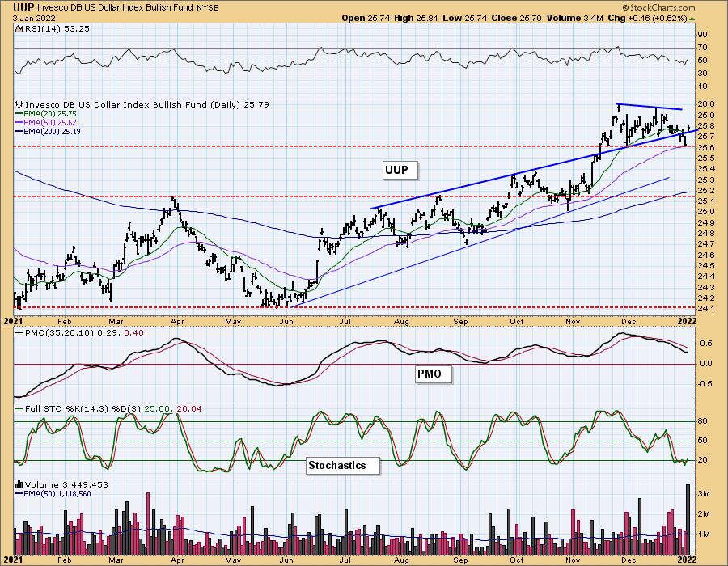Click the green up-arrow change indicator

coord(692,19)
